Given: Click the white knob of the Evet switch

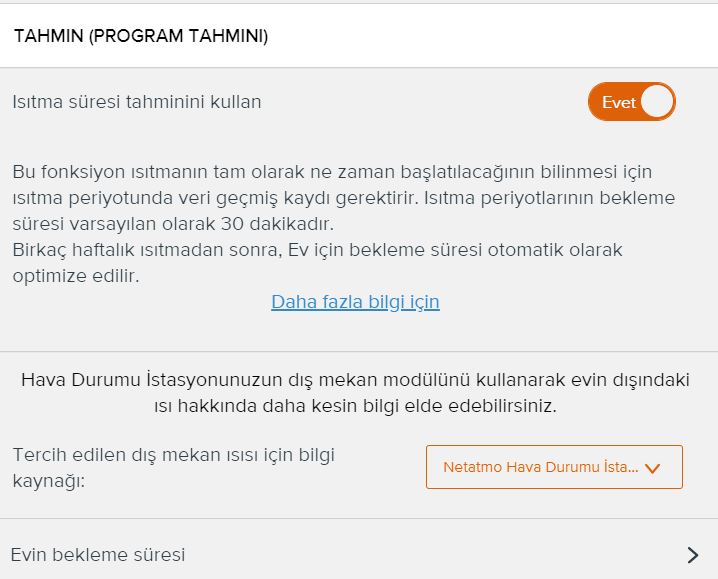Looking at the screenshot, I should pos(658,102).
